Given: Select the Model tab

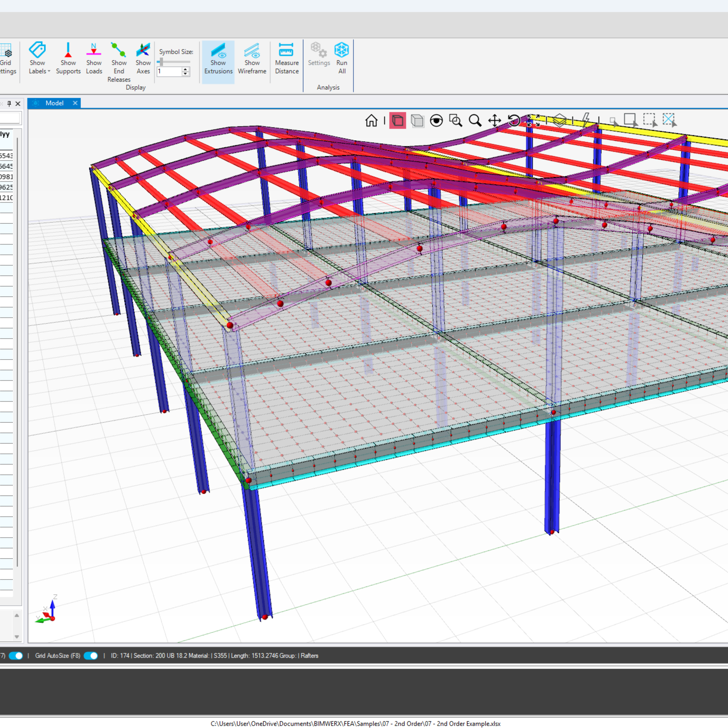Looking at the screenshot, I should click(54, 103).
